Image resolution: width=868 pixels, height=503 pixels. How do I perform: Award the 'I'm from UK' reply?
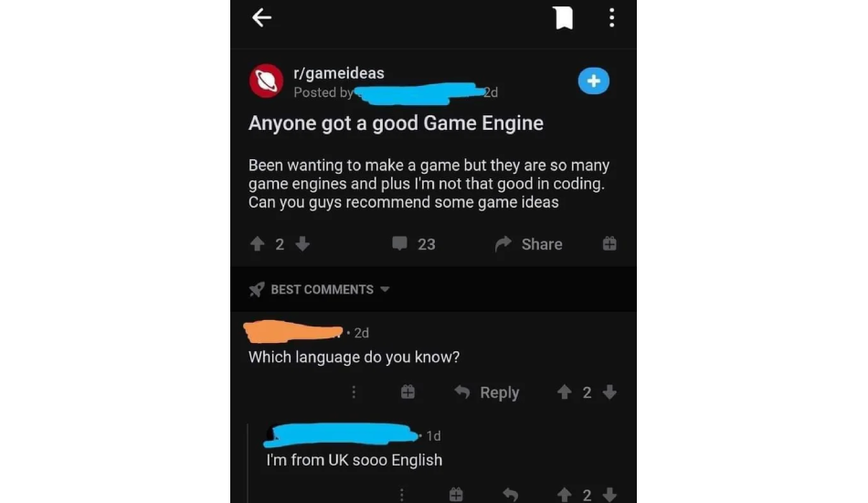[456, 494]
